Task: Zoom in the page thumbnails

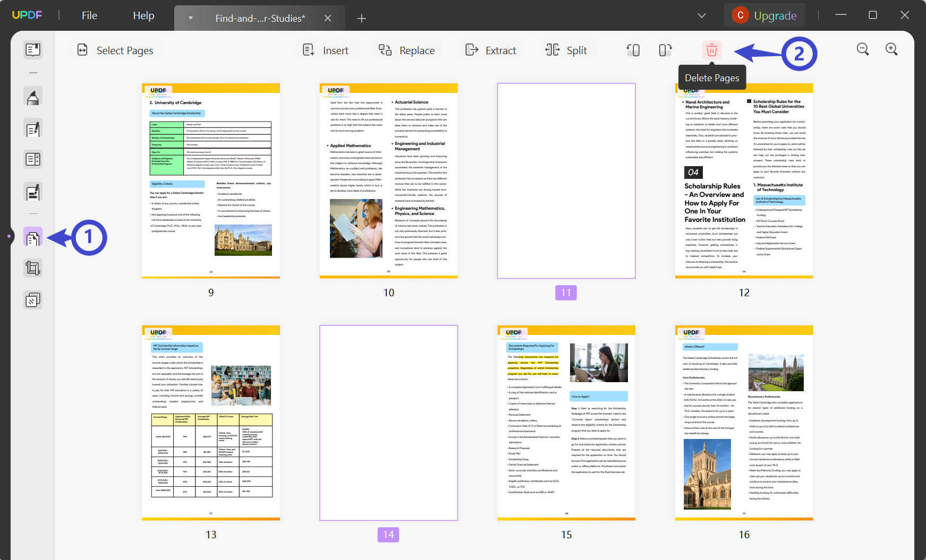Action: pos(891,49)
